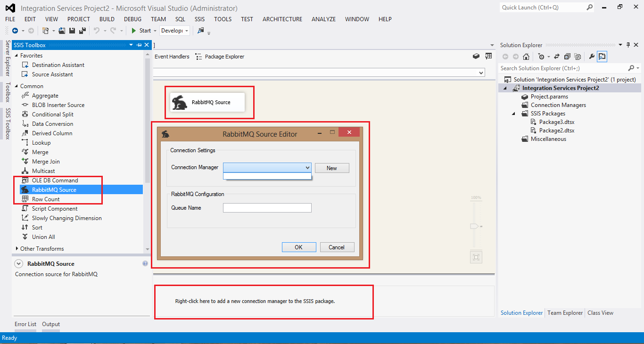This screenshot has width=644, height=344.
Task: Click the New Project toolbar icon
Action: click(x=45, y=31)
